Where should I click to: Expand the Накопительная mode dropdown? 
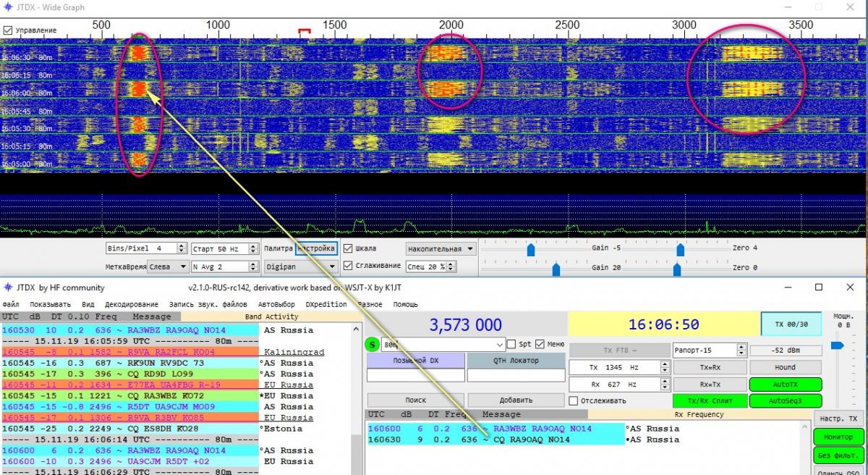441,248
